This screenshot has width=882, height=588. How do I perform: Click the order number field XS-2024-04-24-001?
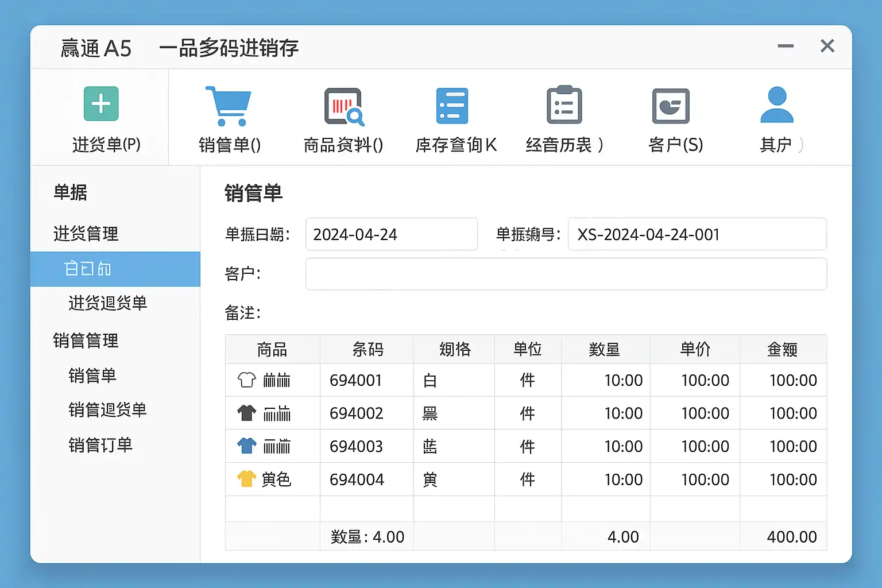[x=697, y=234]
